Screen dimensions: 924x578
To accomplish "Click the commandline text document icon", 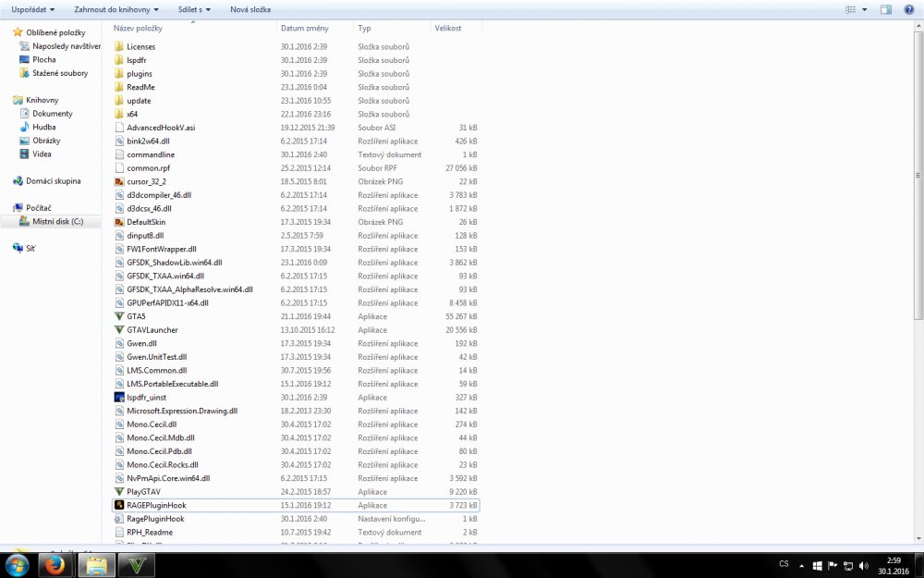I will [x=119, y=154].
